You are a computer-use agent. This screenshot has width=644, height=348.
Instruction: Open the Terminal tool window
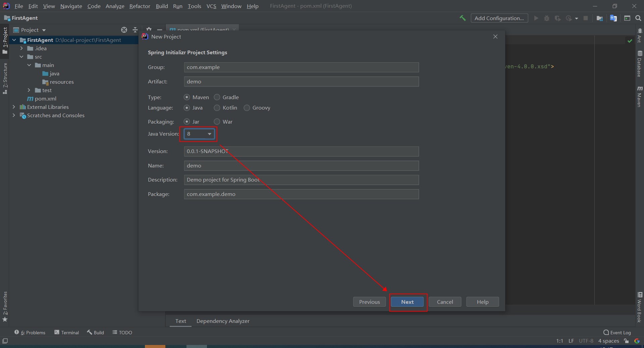(x=66, y=332)
